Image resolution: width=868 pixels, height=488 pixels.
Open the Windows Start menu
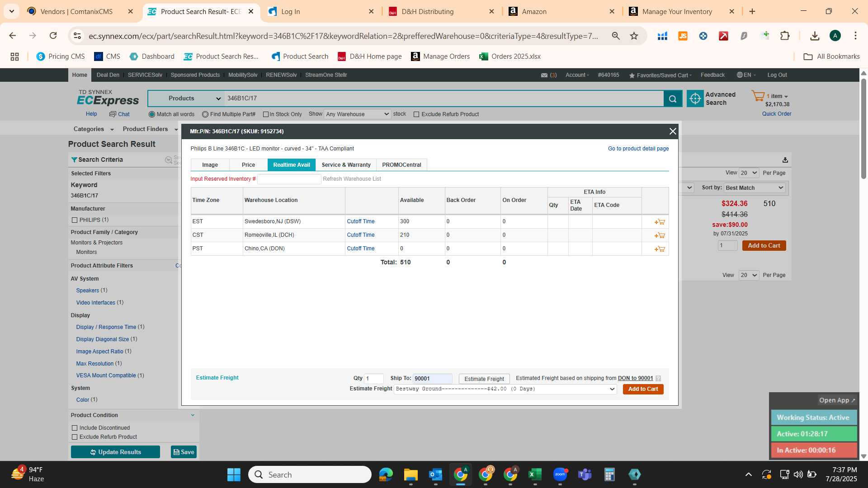click(234, 474)
